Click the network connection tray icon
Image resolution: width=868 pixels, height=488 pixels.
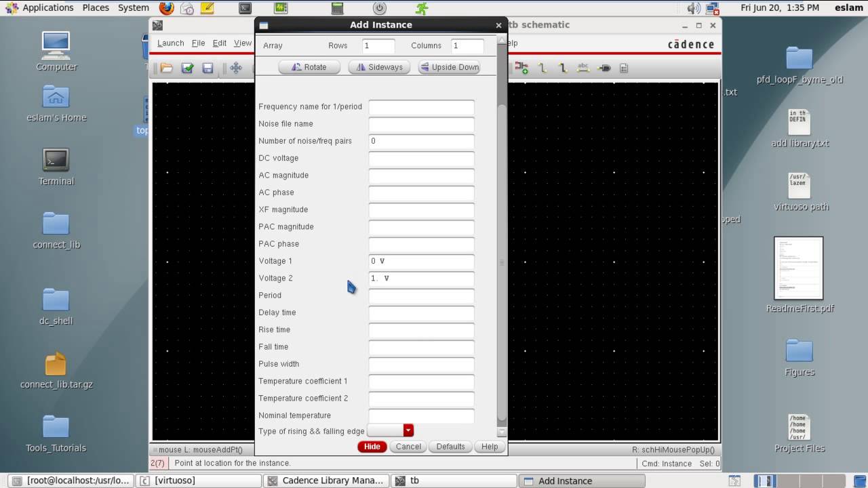712,8
